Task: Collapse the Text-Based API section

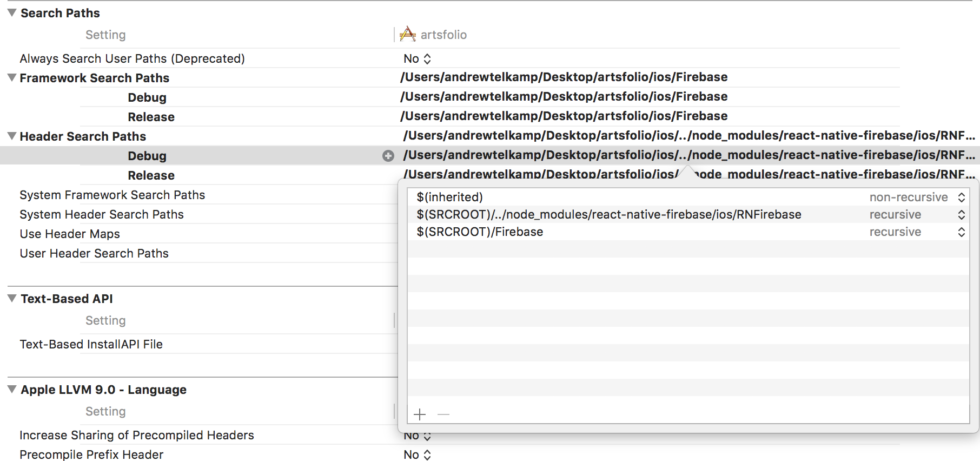Action: click(12, 298)
